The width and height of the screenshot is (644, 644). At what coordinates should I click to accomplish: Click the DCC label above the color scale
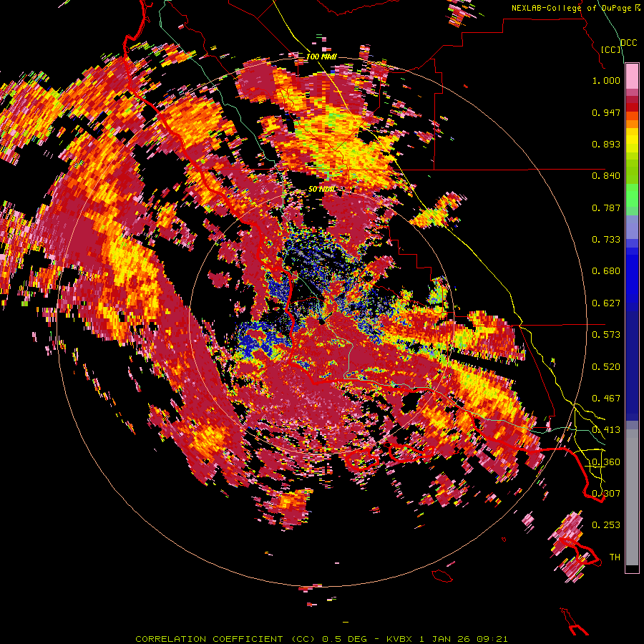click(628, 42)
